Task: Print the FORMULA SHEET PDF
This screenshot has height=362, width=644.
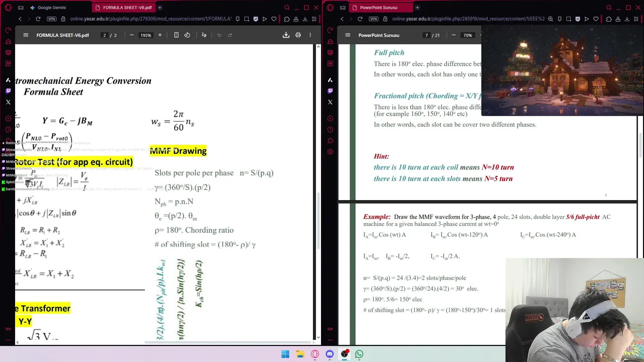Action: (298, 35)
